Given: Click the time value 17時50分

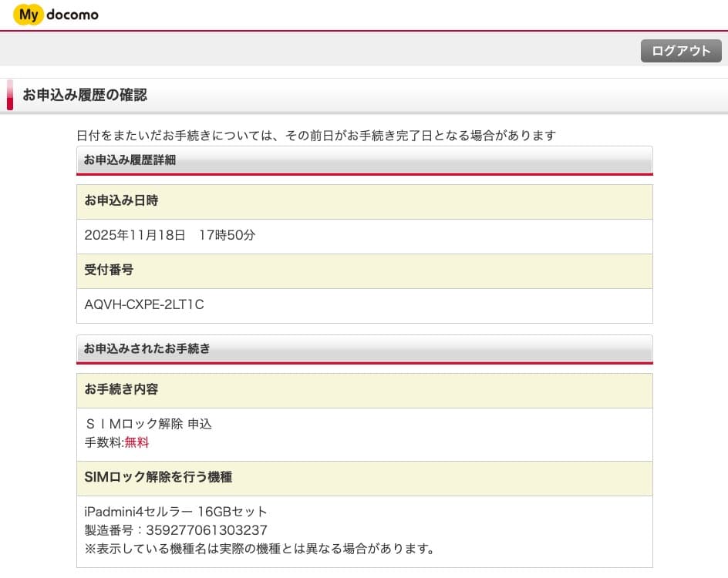Looking at the screenshot, I should [x=227, y=235].
